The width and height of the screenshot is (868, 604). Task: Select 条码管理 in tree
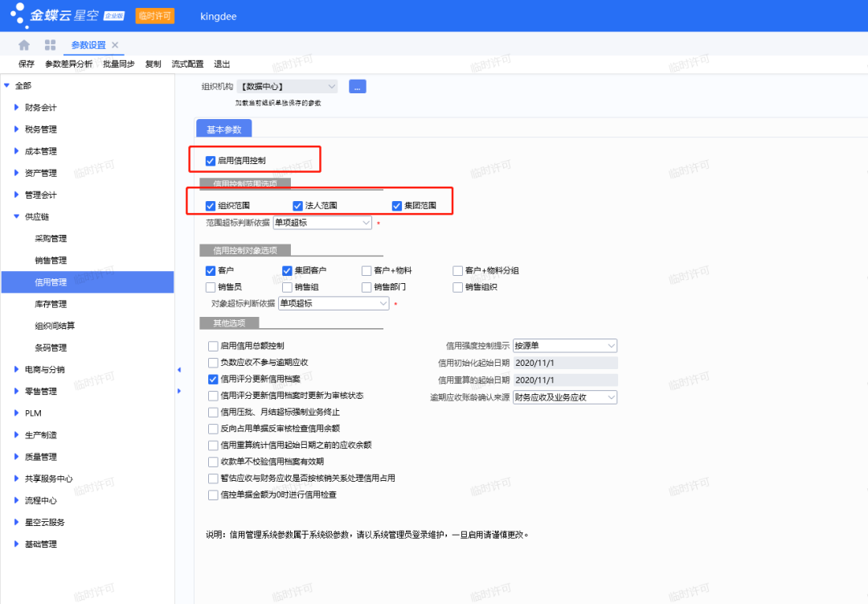pyautogui.click(x=51, y=348)
